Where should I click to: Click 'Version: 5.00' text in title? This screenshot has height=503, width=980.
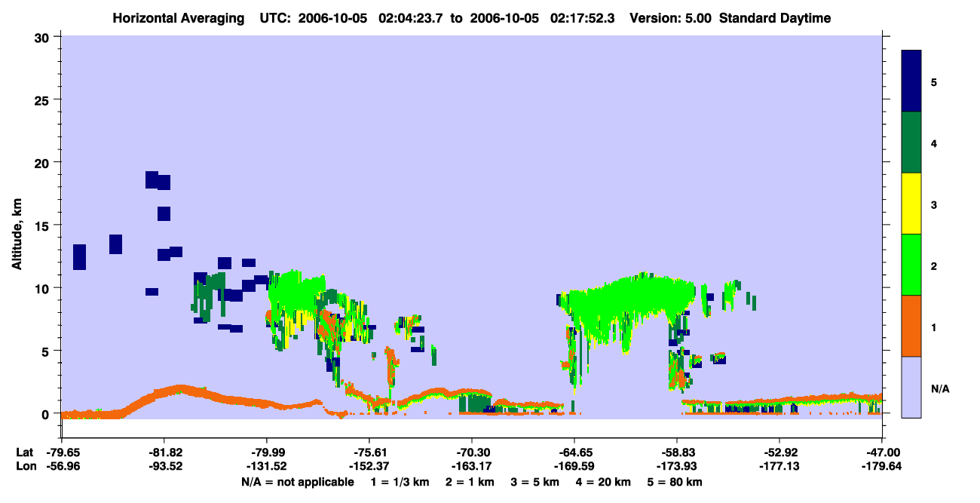point(672,18)
